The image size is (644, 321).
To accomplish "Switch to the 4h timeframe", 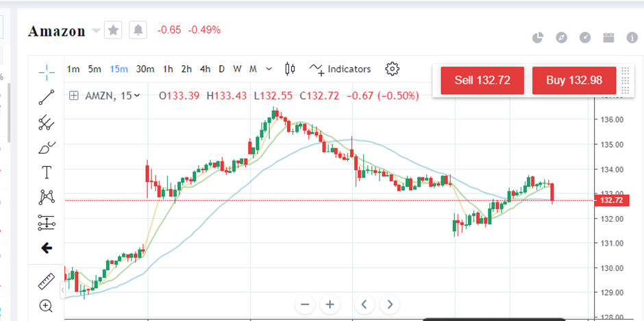I will pyautogui.click(x=205, y=69).
